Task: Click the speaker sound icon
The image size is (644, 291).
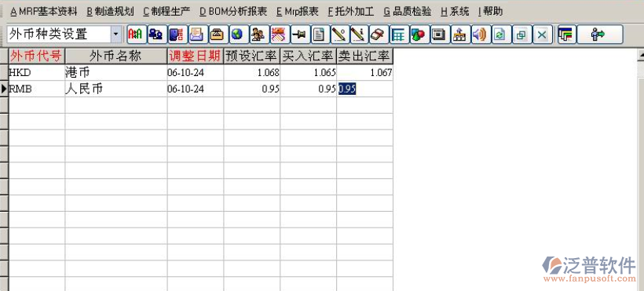Action: 479,35
